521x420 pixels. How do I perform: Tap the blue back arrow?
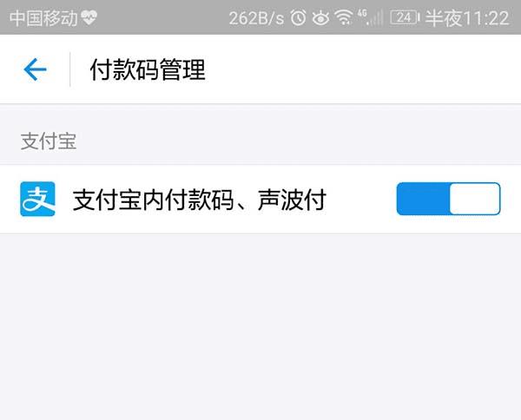(35, 69)
